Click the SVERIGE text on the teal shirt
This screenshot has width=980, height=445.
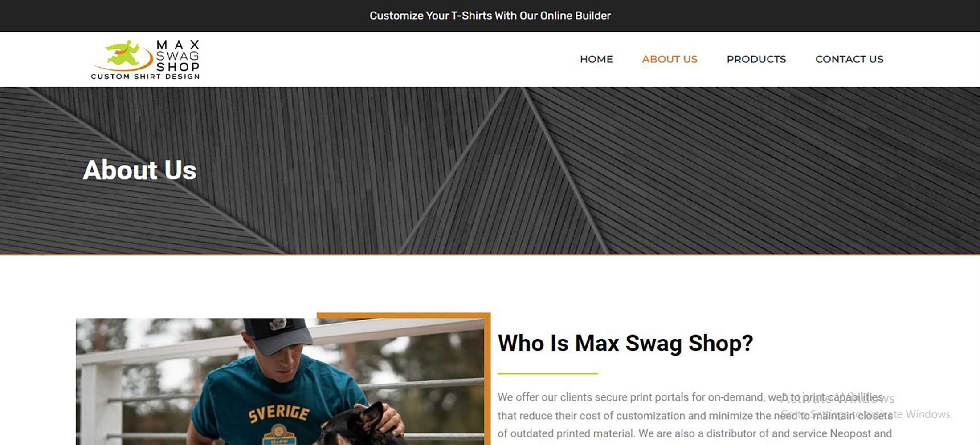pyautogui.click(x=279, y=413)
